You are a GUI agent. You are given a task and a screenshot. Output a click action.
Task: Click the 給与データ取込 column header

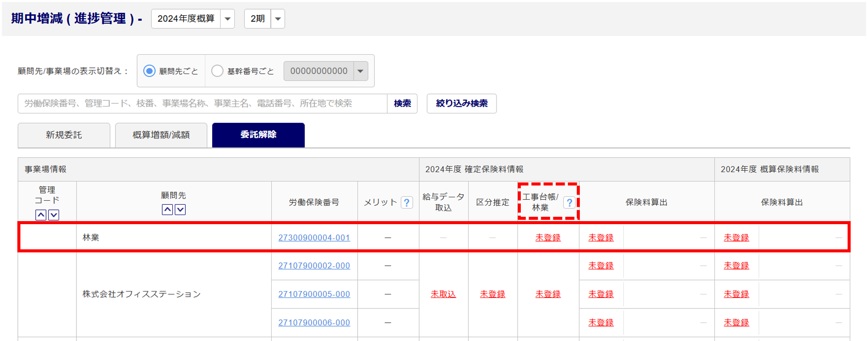pos(444,202)
